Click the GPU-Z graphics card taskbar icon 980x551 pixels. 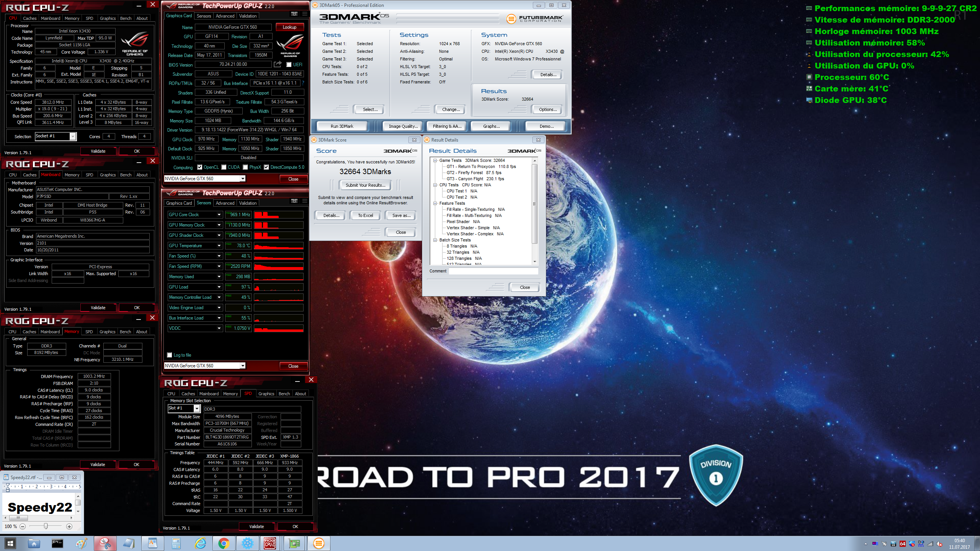click(294, 543)
